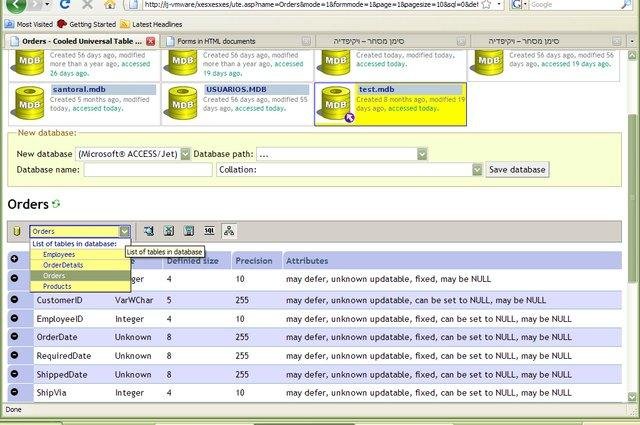Bookmark this page with the star icon

click(x=486, y=4)
